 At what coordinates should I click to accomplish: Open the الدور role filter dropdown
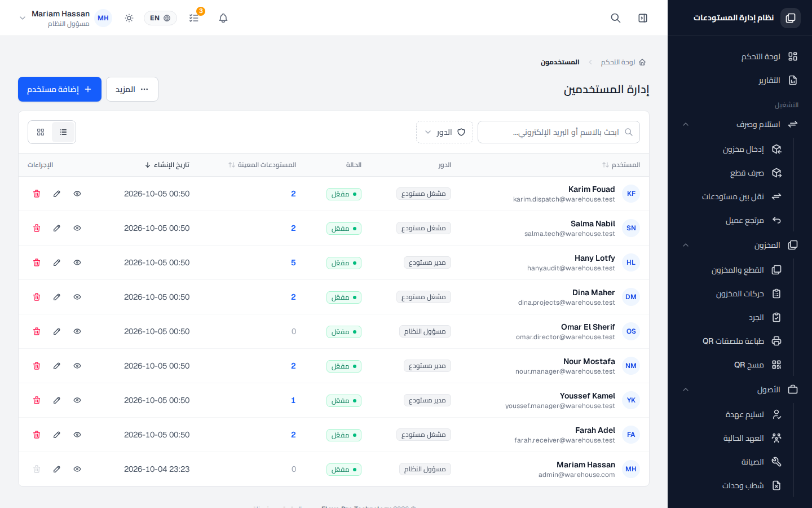[x=444, y=132]
